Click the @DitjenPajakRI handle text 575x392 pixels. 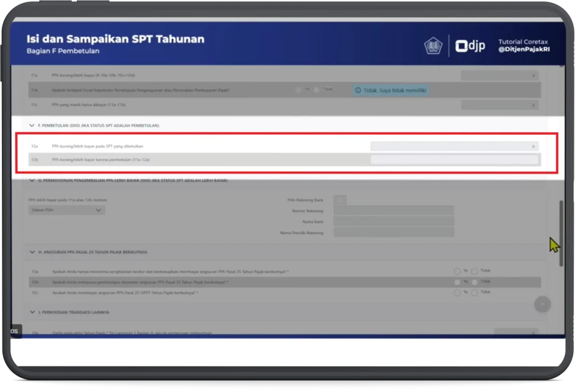pyautogui.click(x=524, y=49)
